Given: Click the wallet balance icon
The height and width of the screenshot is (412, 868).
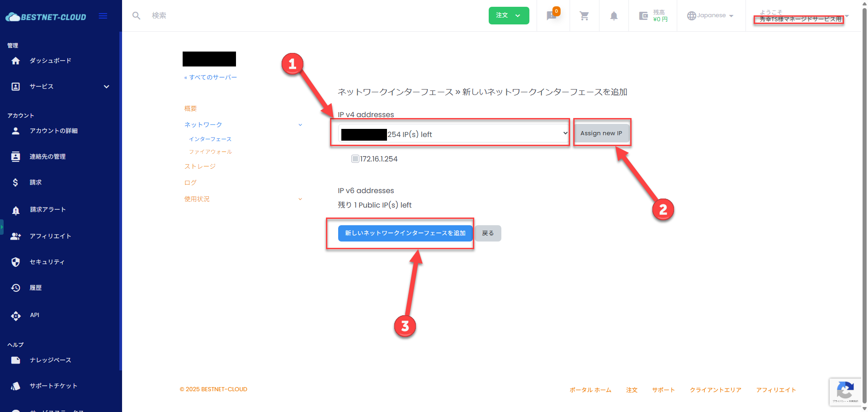Looking at the screenshot, I should click(643, 16).
